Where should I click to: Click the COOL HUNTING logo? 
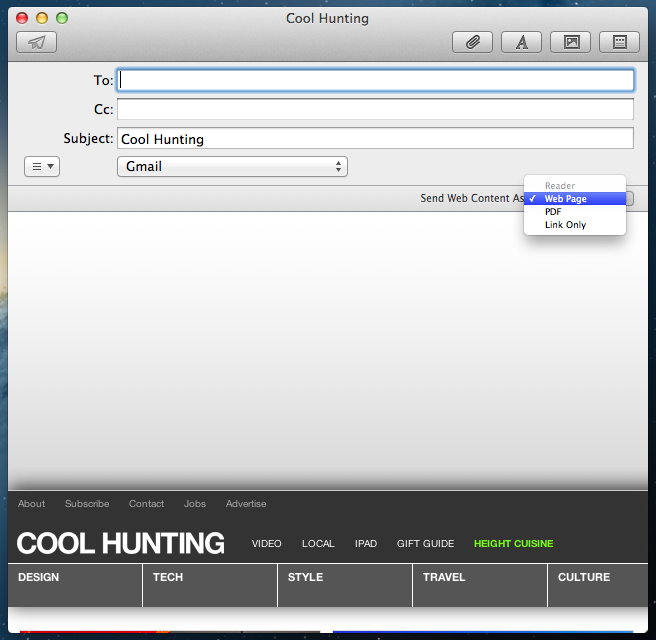tap(120, 543)
